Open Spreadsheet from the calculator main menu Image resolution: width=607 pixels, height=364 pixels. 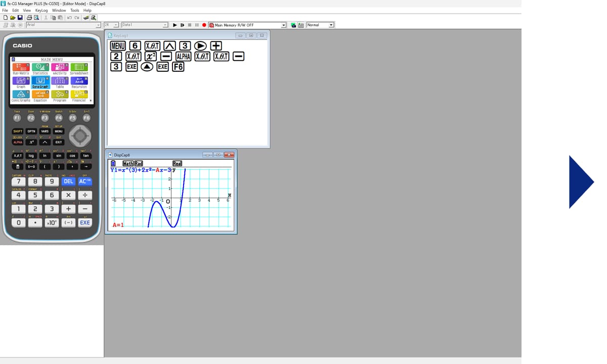pyautogui.click(x=79, y=67)
